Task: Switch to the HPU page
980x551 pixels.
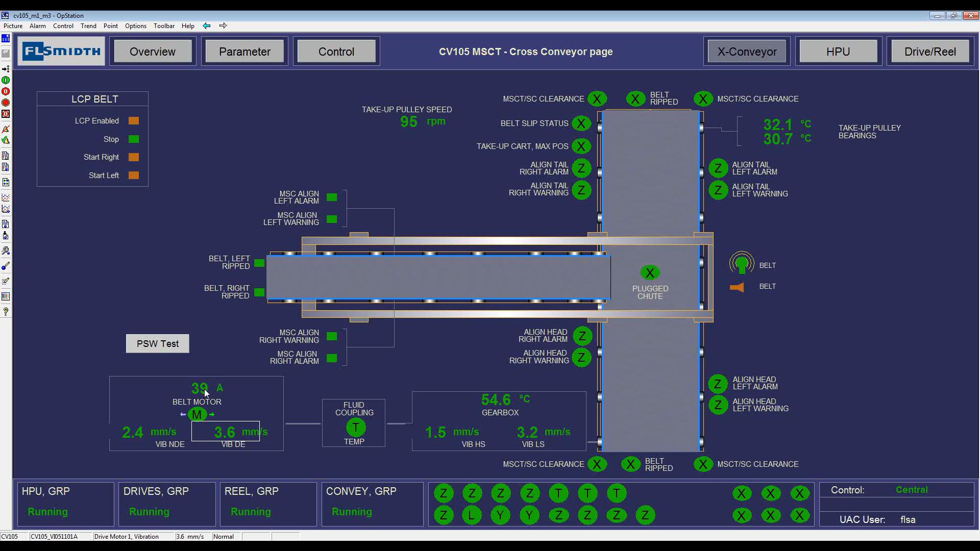Action: point(838,52)
